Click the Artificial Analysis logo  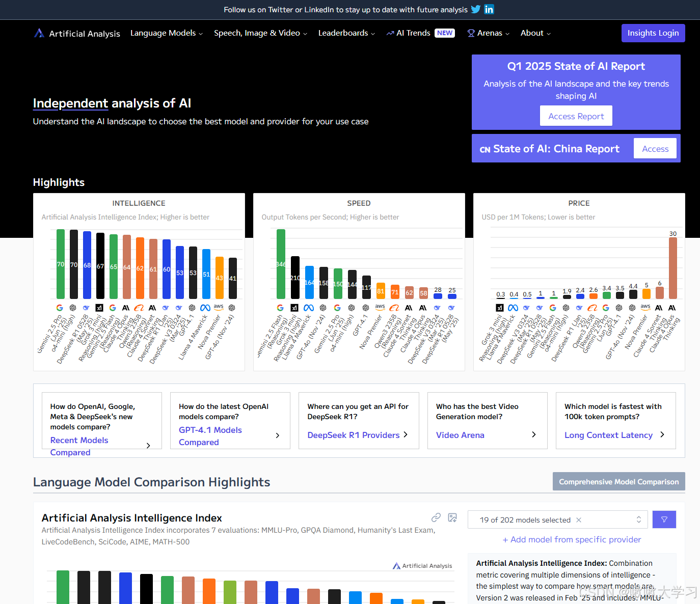(x=77, y=33)
